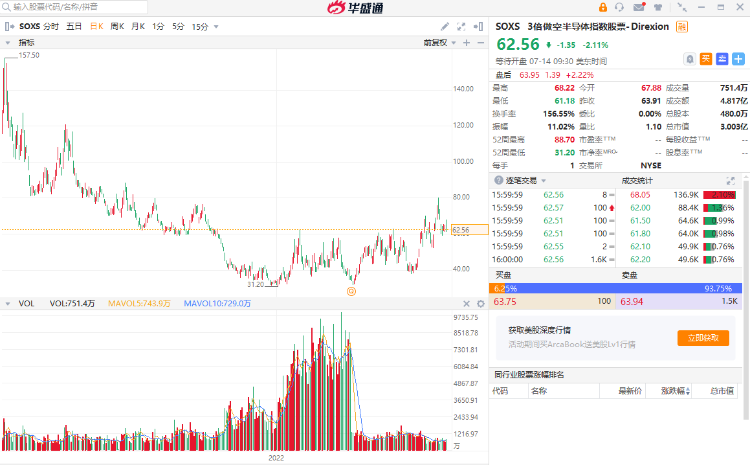Click the VOL indicator label
Viewport: 750px width, 465px height.
(x=26, y=303)
